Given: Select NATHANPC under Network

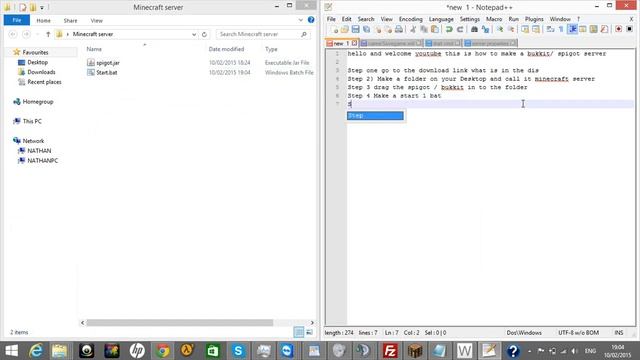Looking at the screenshot, I should click(42, 160).
